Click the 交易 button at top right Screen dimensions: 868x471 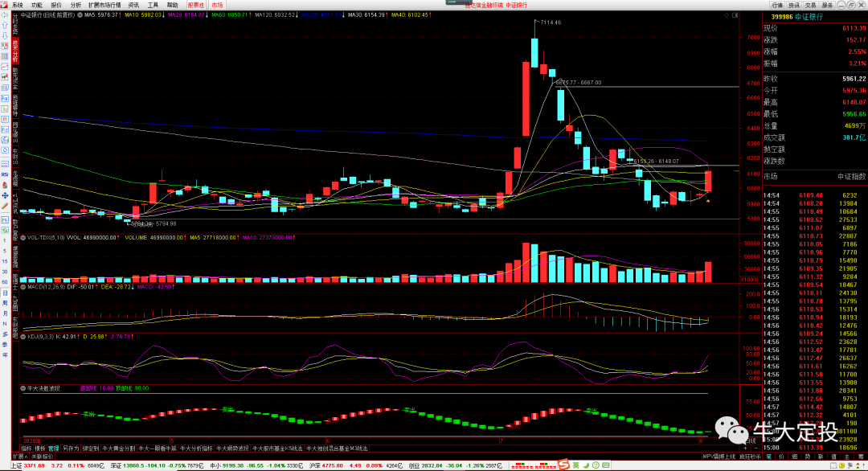pos(810,5)
